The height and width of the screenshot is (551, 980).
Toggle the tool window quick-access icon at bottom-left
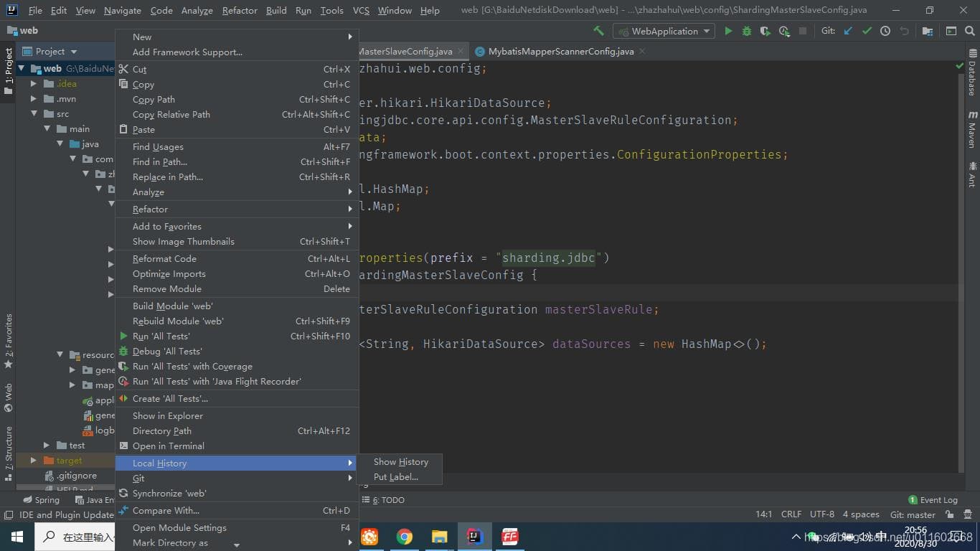click(9, 514)
